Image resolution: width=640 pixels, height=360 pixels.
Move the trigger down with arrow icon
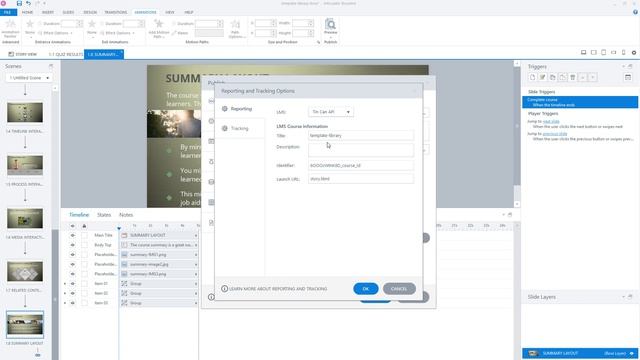click(x=593, y=77)
